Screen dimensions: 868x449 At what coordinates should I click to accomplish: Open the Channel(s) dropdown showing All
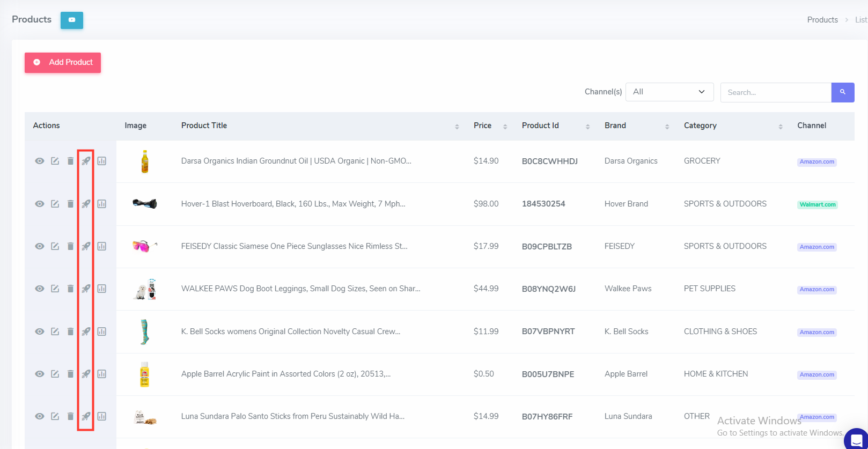click(669, 92)
